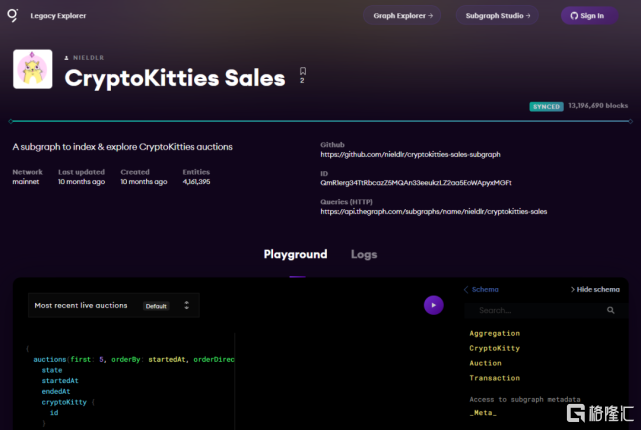This screenshot has height=430, width=641.
Task: Click the back chevron beside Schema
Action: (x=465, y=289)
